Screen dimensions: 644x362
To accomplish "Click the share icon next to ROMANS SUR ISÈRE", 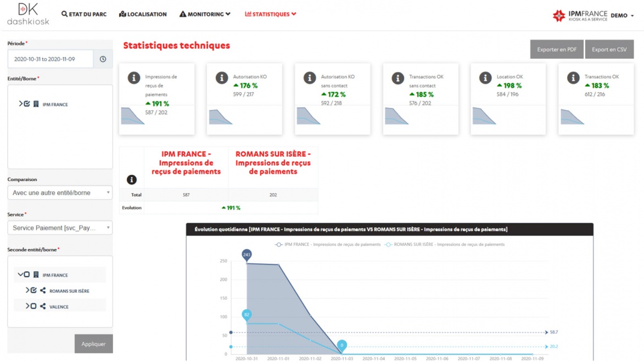I will (x=43, y=291).
